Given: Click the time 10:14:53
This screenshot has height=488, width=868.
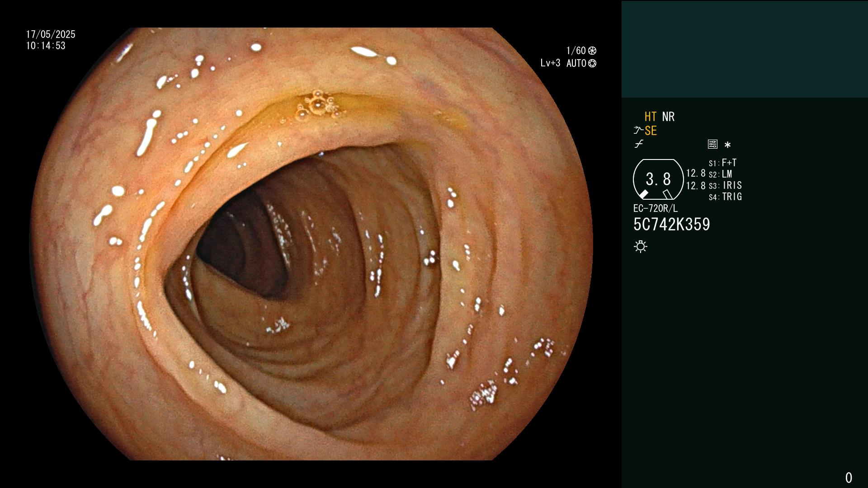Looking at the screenshot, I should pyautogui.click(x=46, y=46).
